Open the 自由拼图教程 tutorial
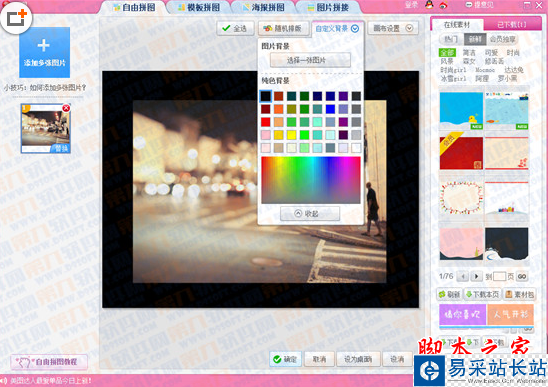548x387 pixels. [x=49, y=362]
